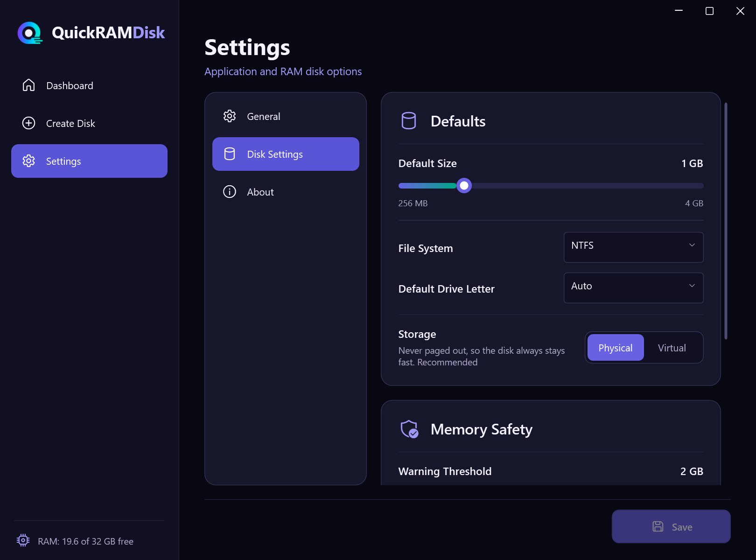The image size is (756, 560).
Task: Expand the Default Drive Letter dropdown
Action: click(633, 287)
